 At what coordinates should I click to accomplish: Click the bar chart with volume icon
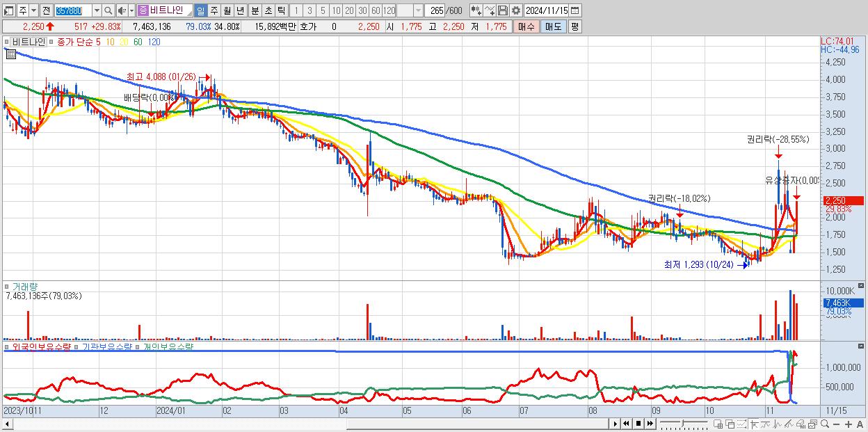tap(801, 424)
